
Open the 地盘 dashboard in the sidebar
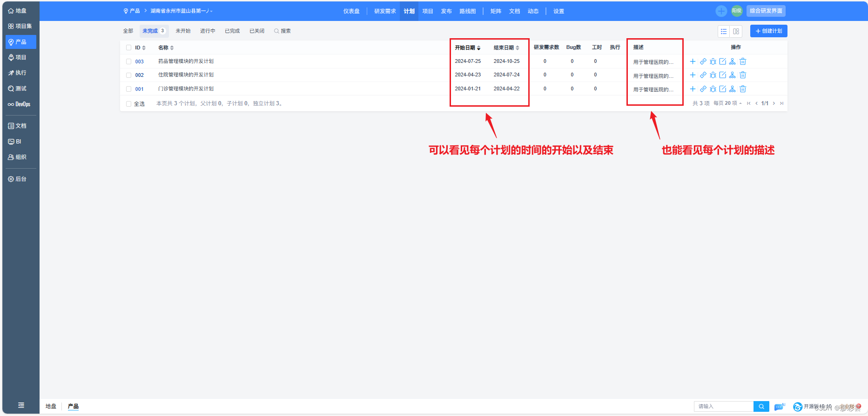18,11
